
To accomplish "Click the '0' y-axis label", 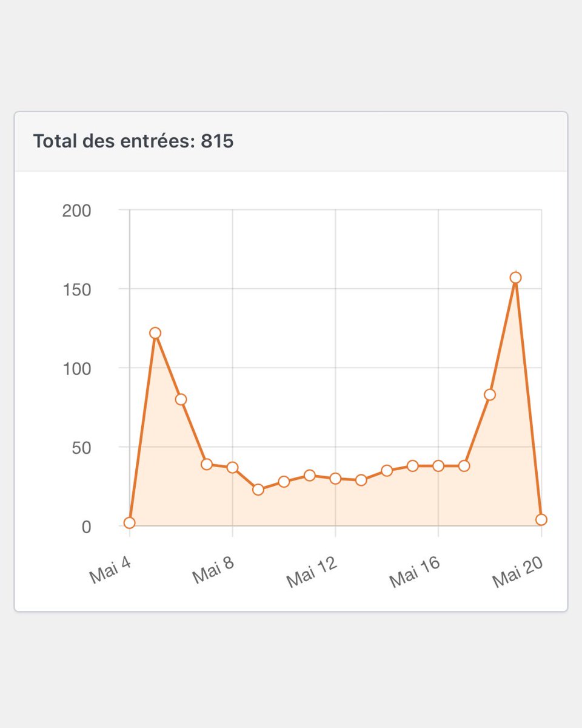I will (x=86, y=527).
